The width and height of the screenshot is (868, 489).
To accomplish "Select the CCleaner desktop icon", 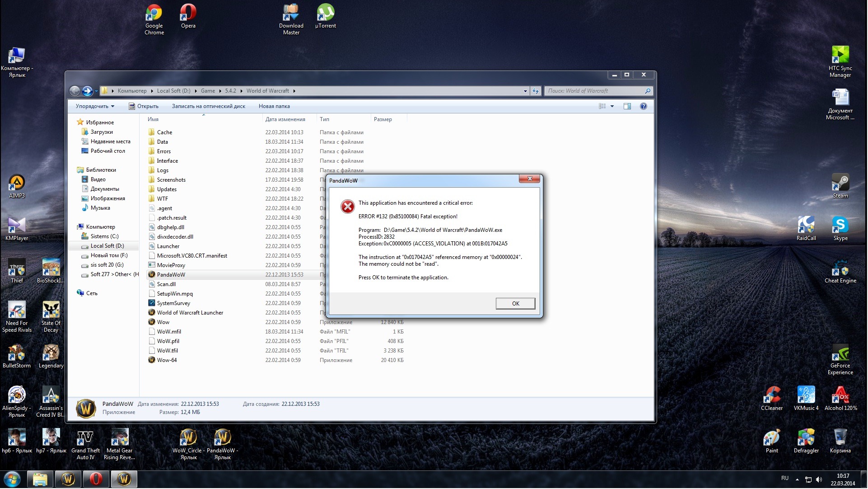I will pos(772,399).
